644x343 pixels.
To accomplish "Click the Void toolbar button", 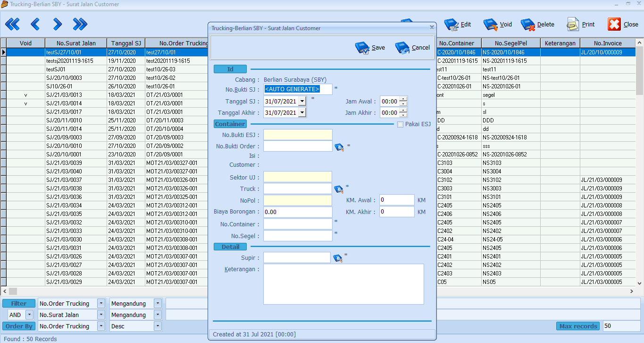I will pyautogui.click(x=498, y=25).
